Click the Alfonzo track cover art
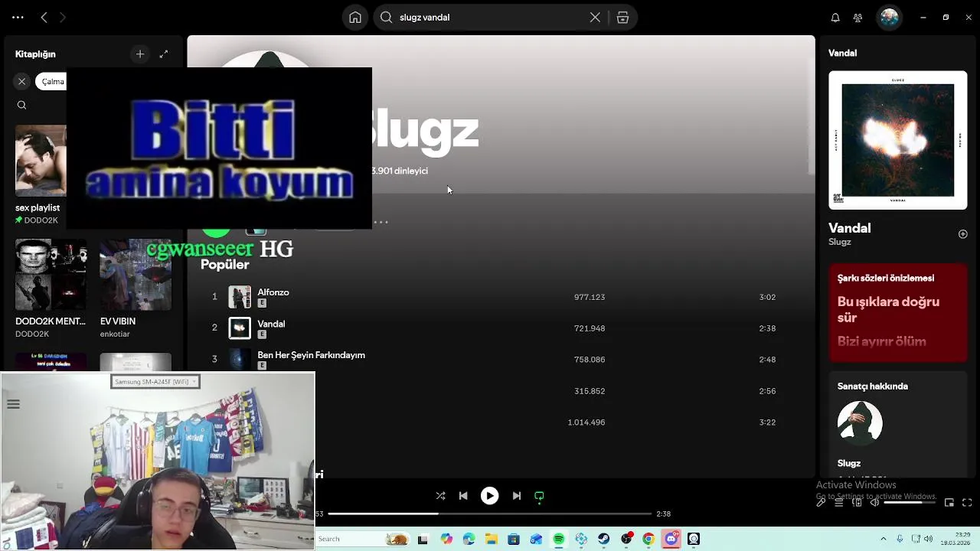 240,297
